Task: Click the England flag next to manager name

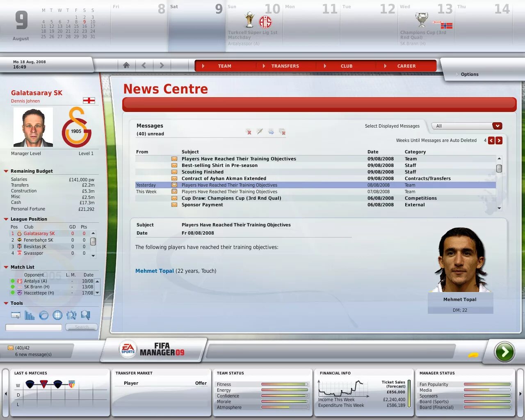Action: point(89,100)
